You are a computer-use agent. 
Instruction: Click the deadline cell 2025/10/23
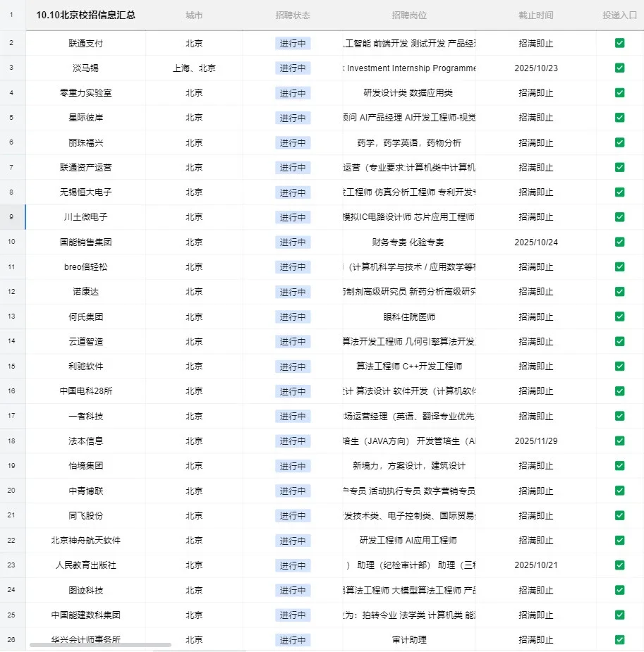pyautogui.click(x=536, y=68)
